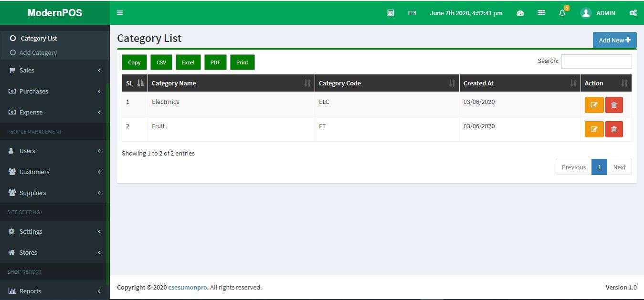644x300 pixels.
Task: Open the Sales menu item
Action: [53, 70]
